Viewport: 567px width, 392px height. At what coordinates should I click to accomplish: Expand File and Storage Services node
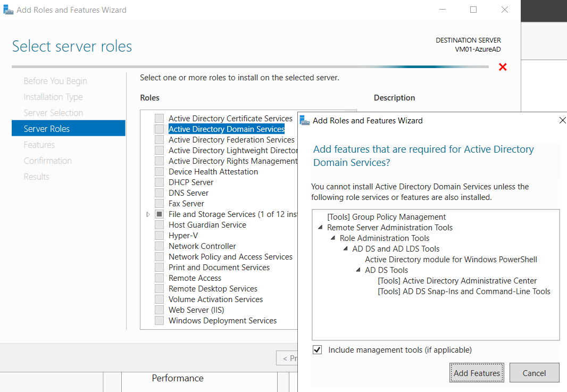point(148,214)
